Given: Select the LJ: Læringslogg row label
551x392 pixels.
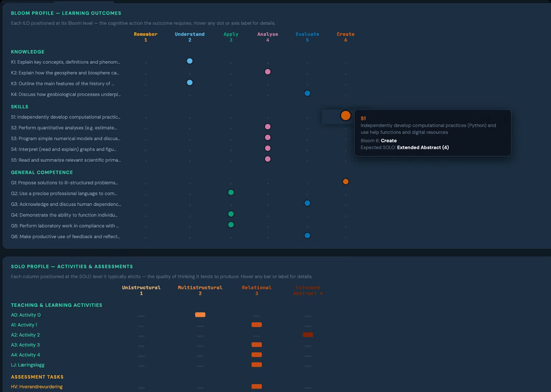Looking at the screenshot, I should coord(28,365).
